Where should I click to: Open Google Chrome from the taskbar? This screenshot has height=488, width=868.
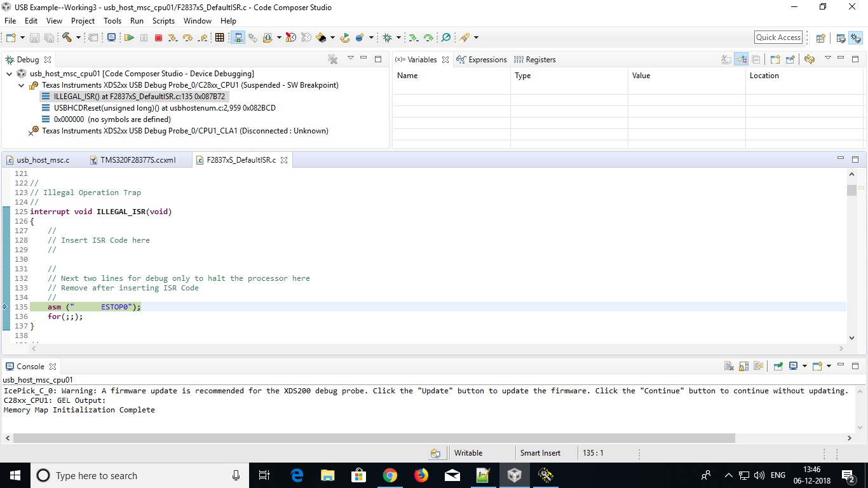point(390,475)
